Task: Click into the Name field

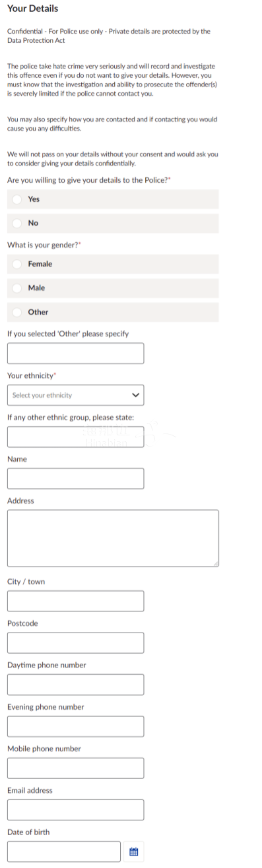Action: point(75,478)
